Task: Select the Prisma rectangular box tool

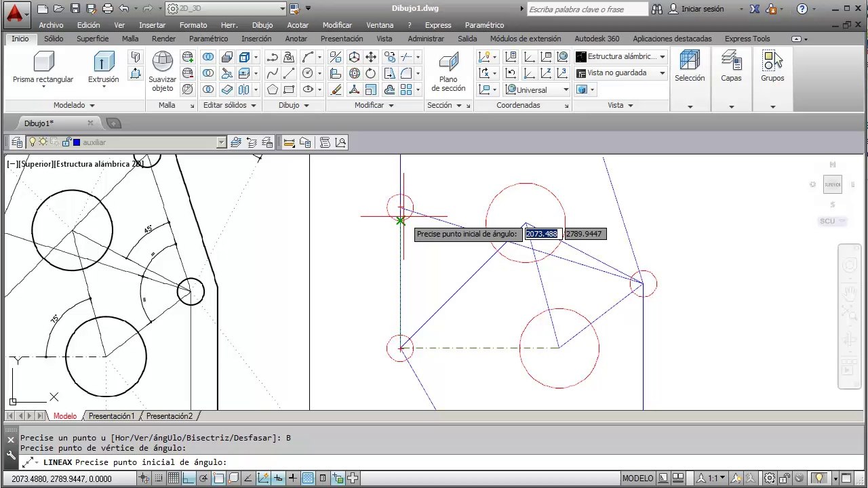Action: (x=43, y=68)
